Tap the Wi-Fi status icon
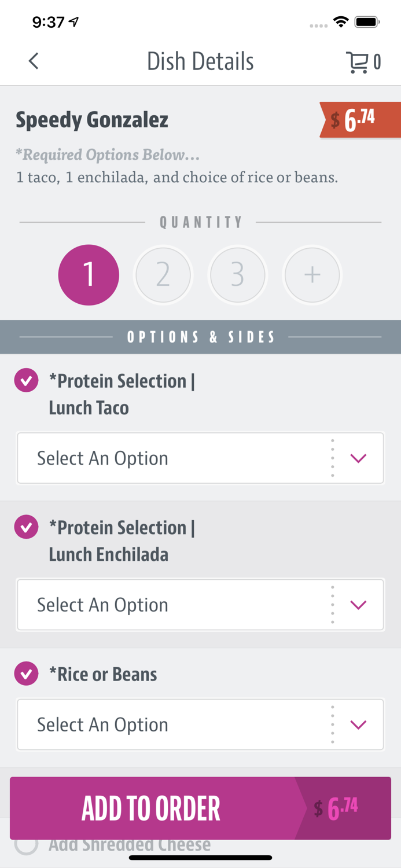 341,23
